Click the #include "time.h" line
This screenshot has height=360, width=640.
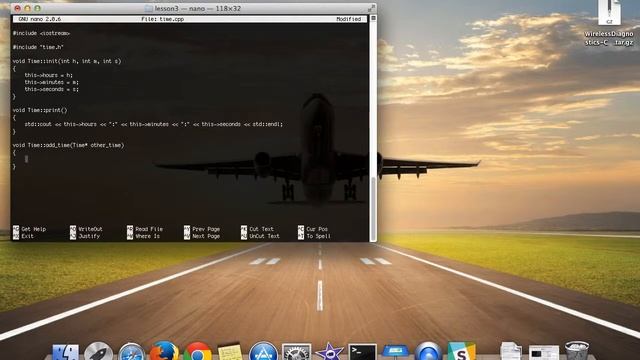(x=38, y=47)
